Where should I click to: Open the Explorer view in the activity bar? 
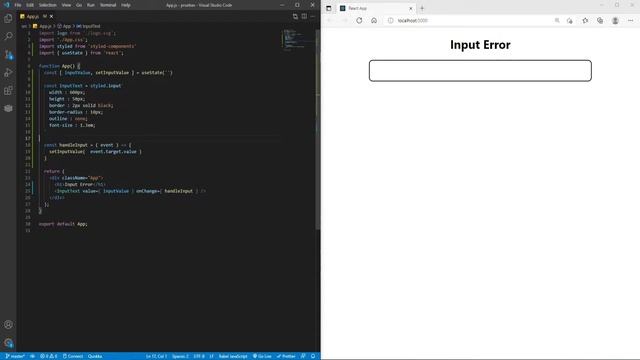click(x=8, y=19)
